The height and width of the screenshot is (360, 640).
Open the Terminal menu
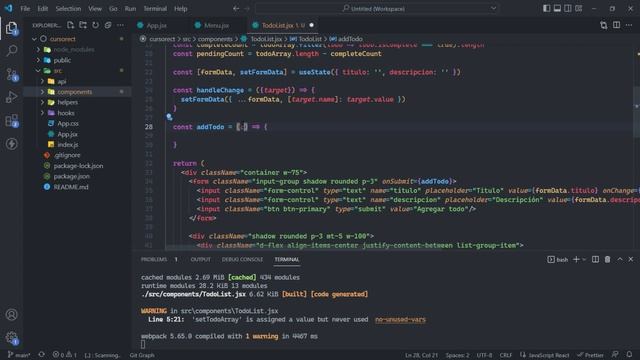(155, 8)
